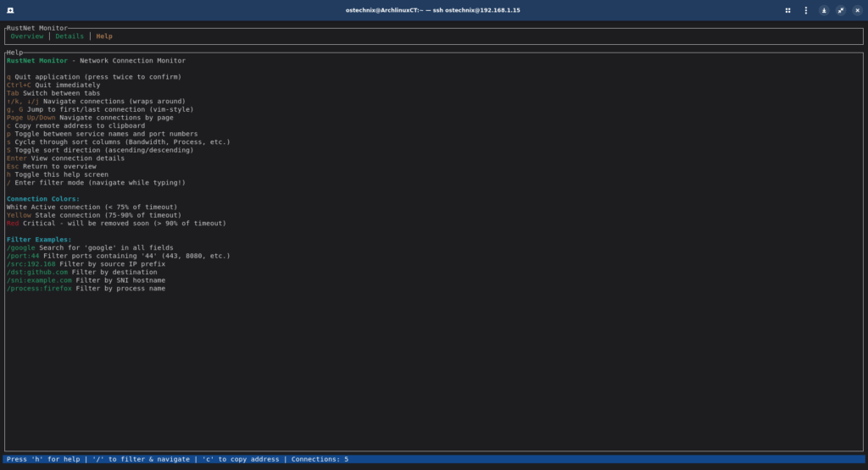This screenshot has width=868, height=470.
Task: Click 'Toggle between service names and port numbers' line
Action: pyautogui.click(x=102, y=134)
